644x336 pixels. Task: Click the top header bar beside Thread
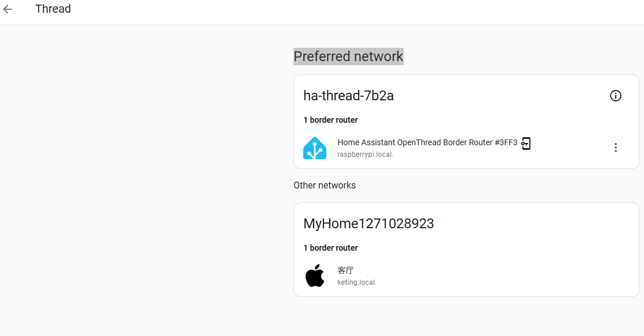[x=346, y=12]
